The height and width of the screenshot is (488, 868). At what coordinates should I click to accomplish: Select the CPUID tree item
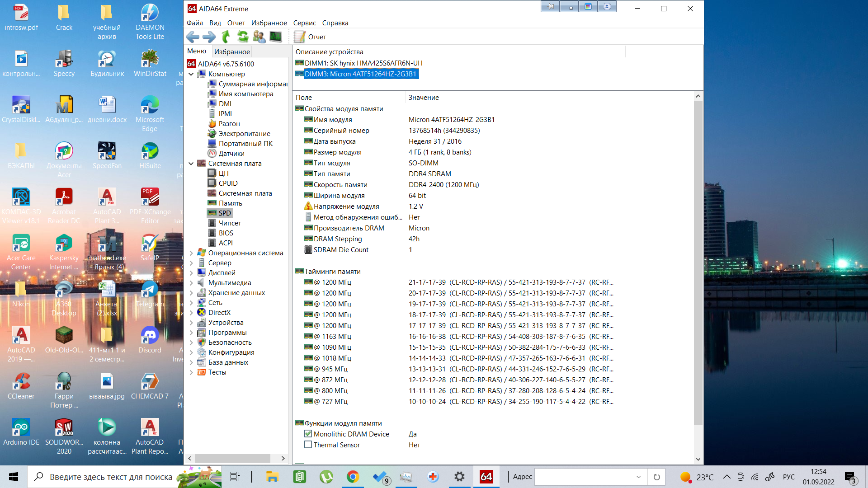228,183
